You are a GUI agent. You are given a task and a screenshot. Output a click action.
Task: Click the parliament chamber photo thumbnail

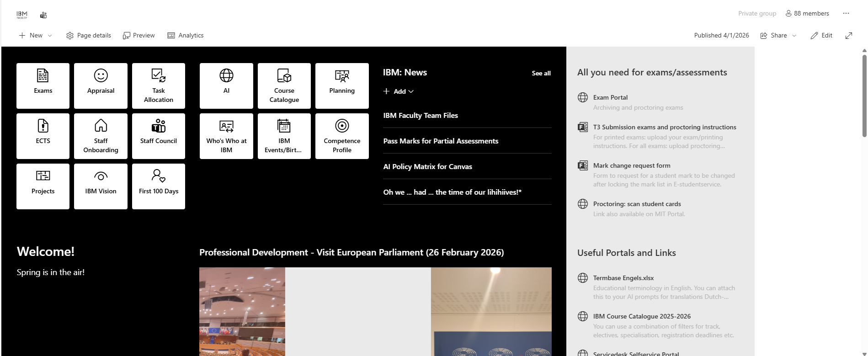(242, 312)
